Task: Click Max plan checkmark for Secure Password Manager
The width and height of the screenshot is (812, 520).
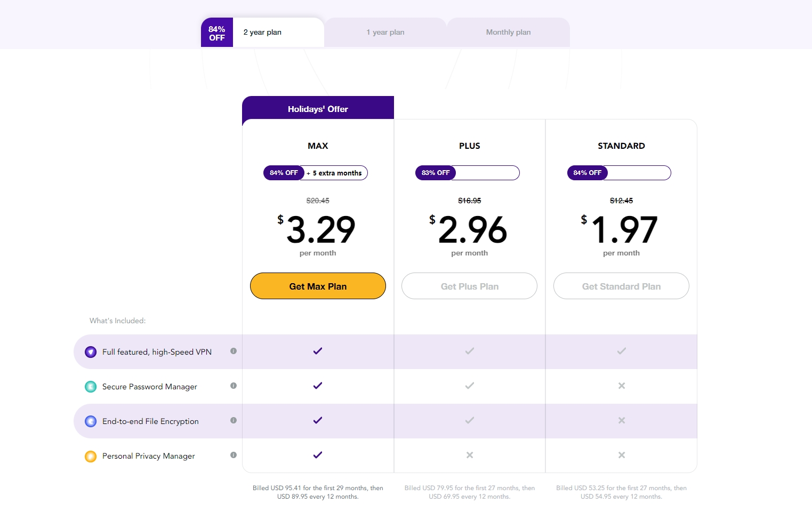Action: (318, 386)
